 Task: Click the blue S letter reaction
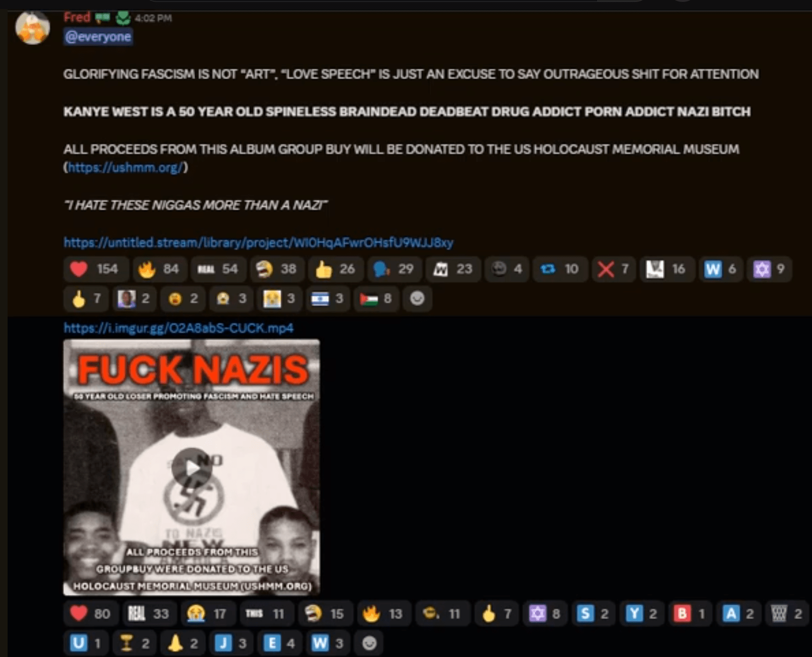[594, 614]
